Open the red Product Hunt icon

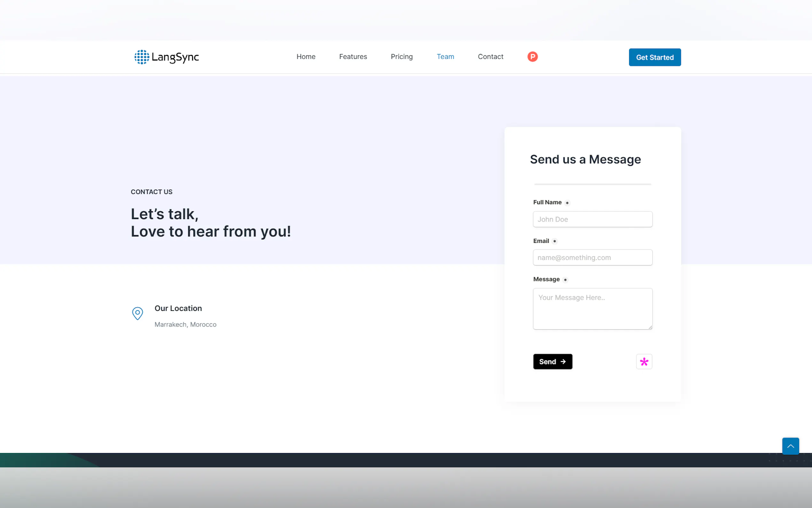pyautogui.click(x=532, y=56)
